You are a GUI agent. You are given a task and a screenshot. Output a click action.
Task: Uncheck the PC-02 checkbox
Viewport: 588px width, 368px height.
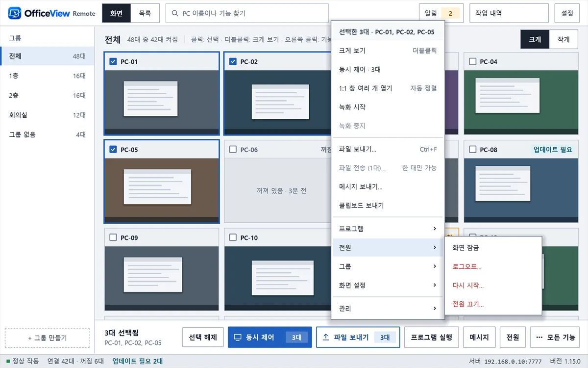pyautogui.click(x=233, y=62)
